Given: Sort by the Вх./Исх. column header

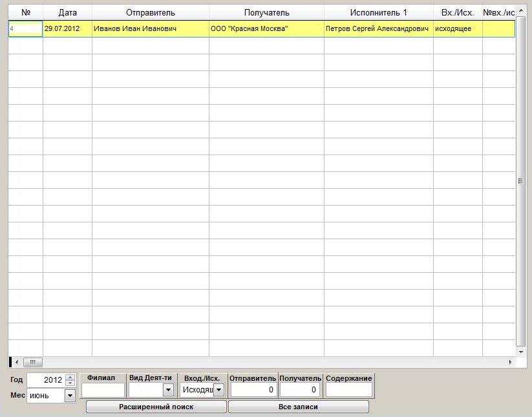Looking at the screenshot, I should (x=458, y=12).
